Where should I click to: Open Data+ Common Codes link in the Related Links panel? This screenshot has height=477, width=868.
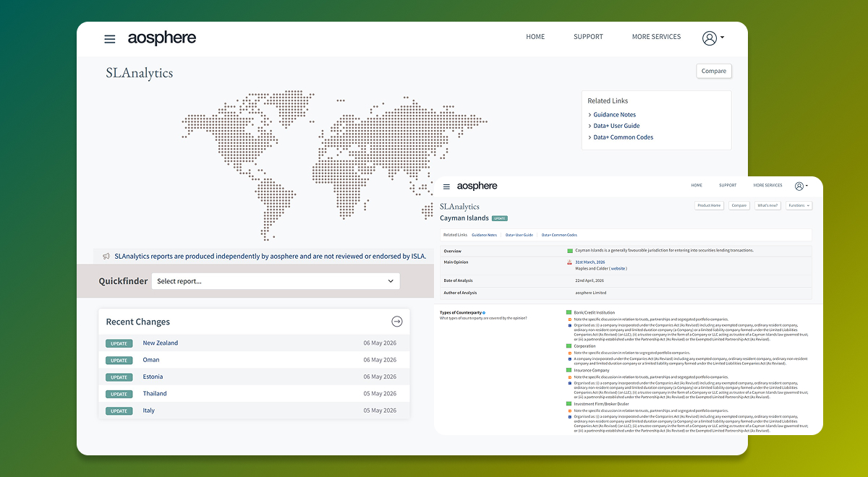pos(624,137)
